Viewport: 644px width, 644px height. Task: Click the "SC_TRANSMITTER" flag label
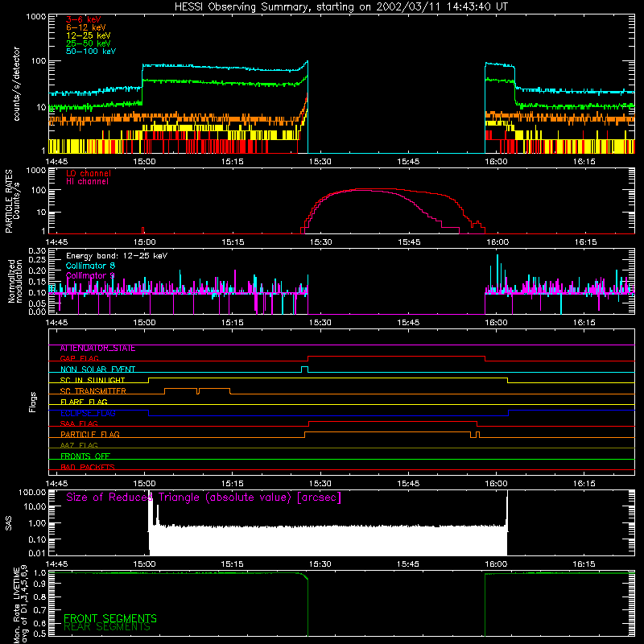(x=93, y=391)
